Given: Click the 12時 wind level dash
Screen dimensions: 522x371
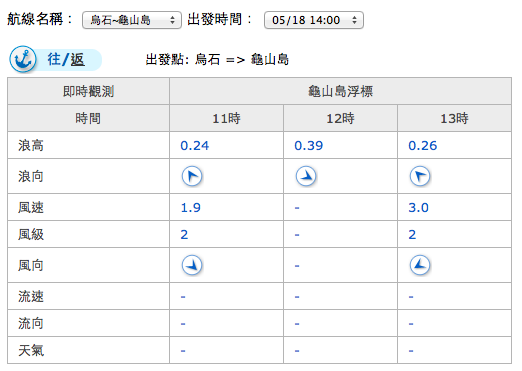Looking at the screenshot, I should [x=297, y=235].
